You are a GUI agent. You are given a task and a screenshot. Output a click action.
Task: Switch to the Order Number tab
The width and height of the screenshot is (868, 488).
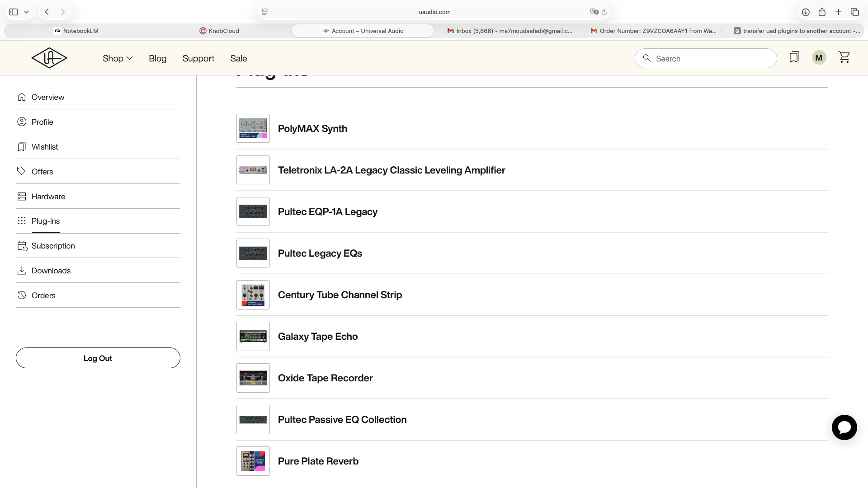(x=653, y=31)
